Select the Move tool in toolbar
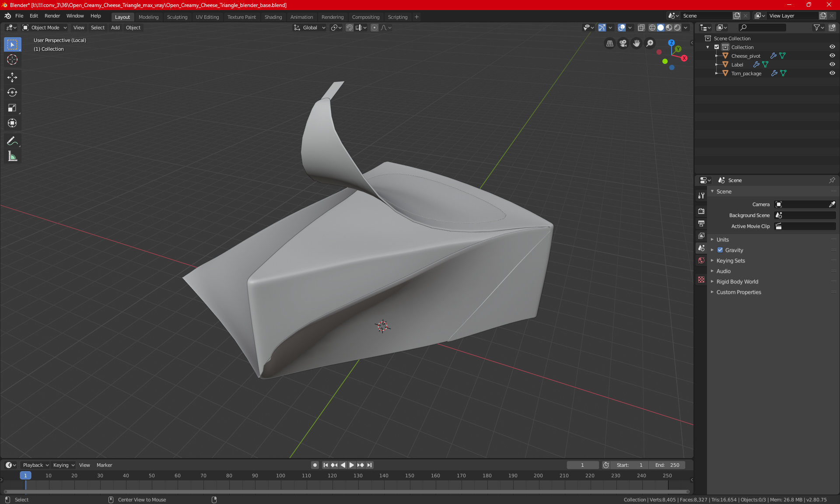840x504 pixels. click(12, 77)
